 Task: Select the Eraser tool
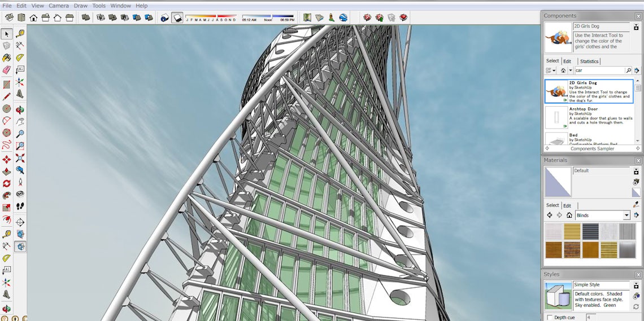click(x=7, y=70)
